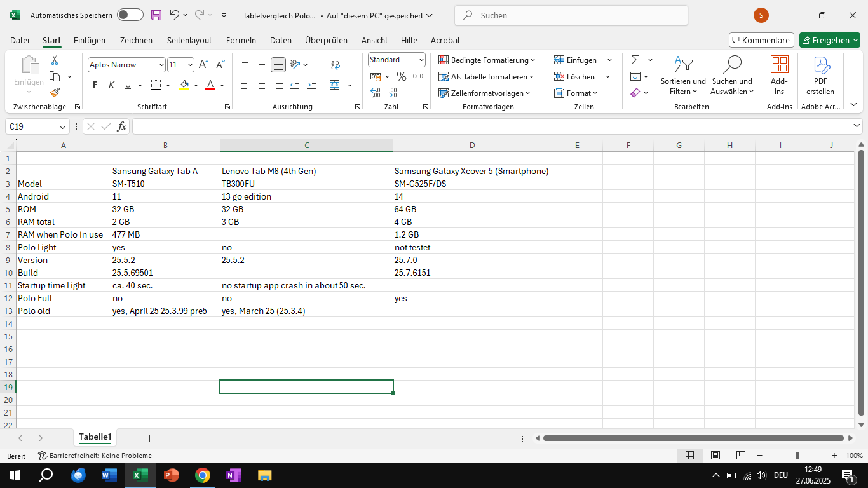
Task: Click the increase decimal places icon
Action: (376, 93)
